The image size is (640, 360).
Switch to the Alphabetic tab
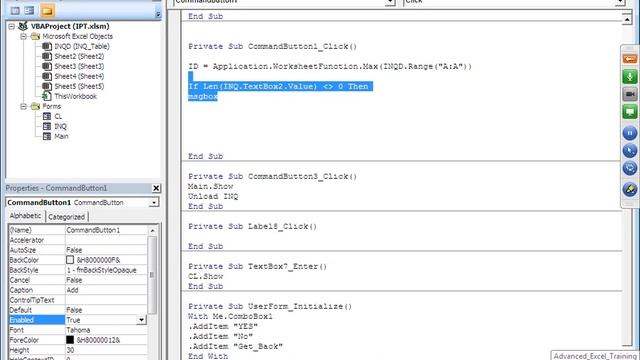25,216
